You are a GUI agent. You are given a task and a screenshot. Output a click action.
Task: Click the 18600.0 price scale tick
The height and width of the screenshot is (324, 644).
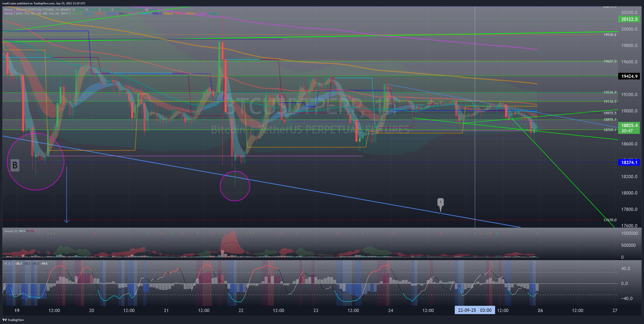click(x=629, y=144)
